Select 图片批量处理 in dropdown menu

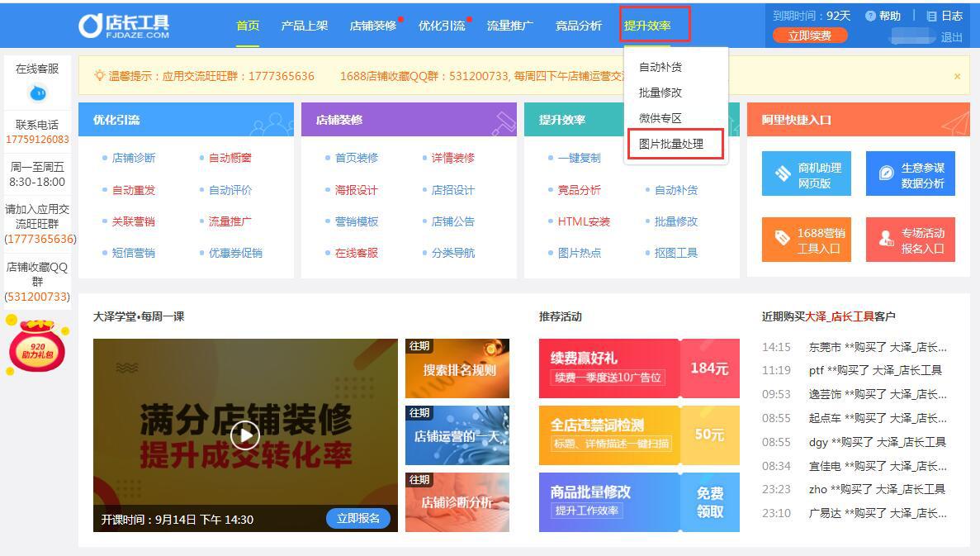pos(671,144)
